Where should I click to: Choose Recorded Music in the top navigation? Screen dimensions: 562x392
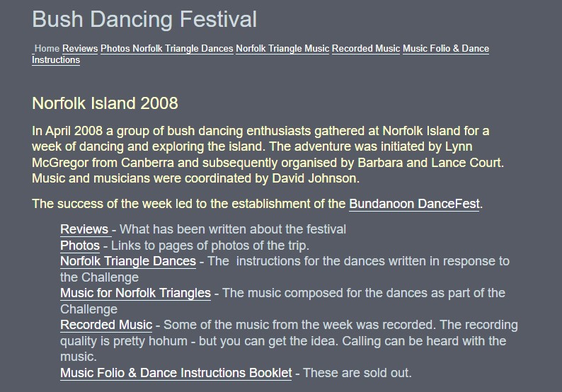366,48
